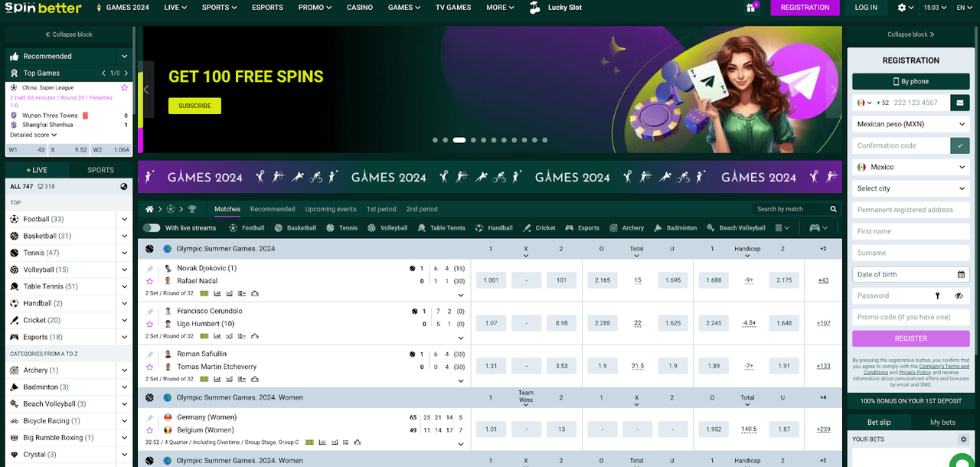Switch to 2nd period tab

[422, 209]
